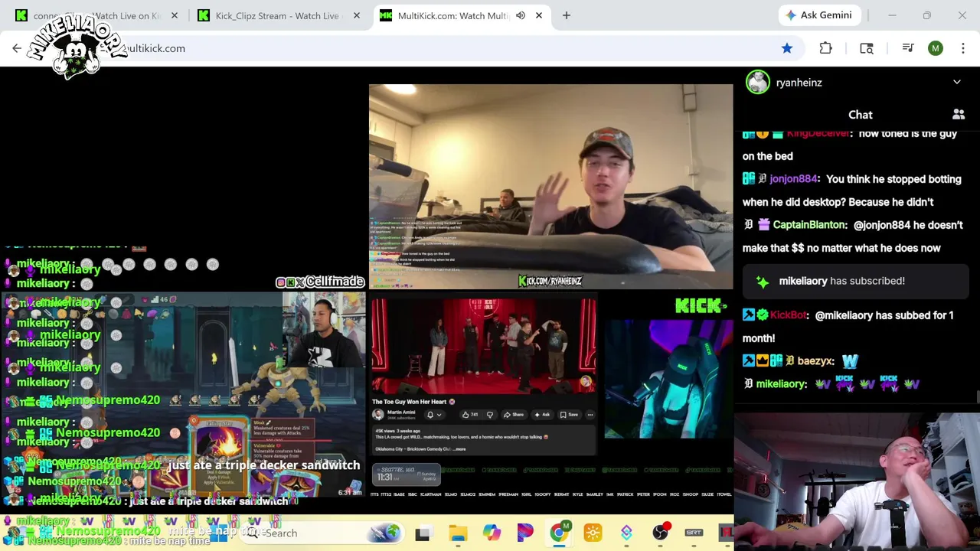Focus the card game stream tile
This screenshot has width=980, height=551.
click(x=184, y=394)
